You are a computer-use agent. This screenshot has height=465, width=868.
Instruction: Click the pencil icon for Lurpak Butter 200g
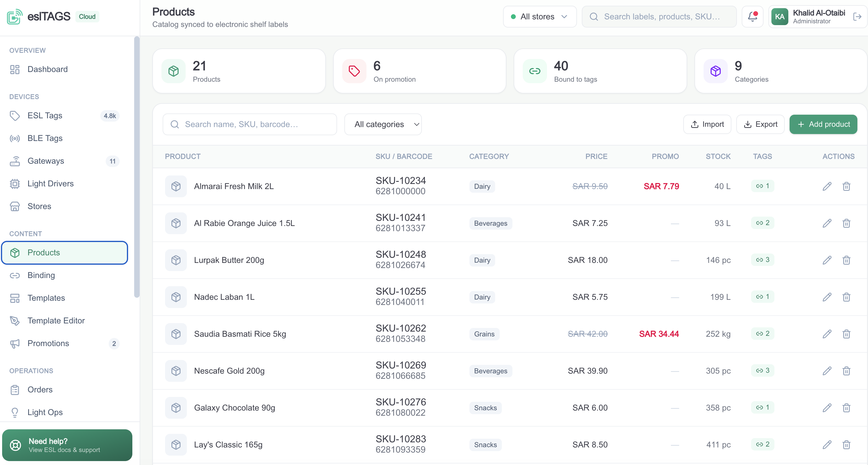tap(827, 260)
